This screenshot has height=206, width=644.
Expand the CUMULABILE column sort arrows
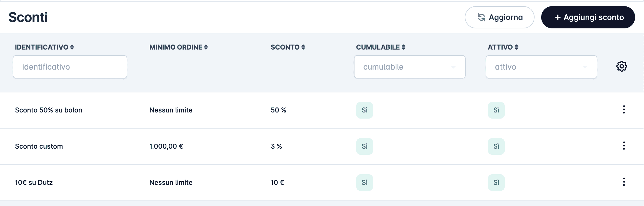tap(403, 47)
